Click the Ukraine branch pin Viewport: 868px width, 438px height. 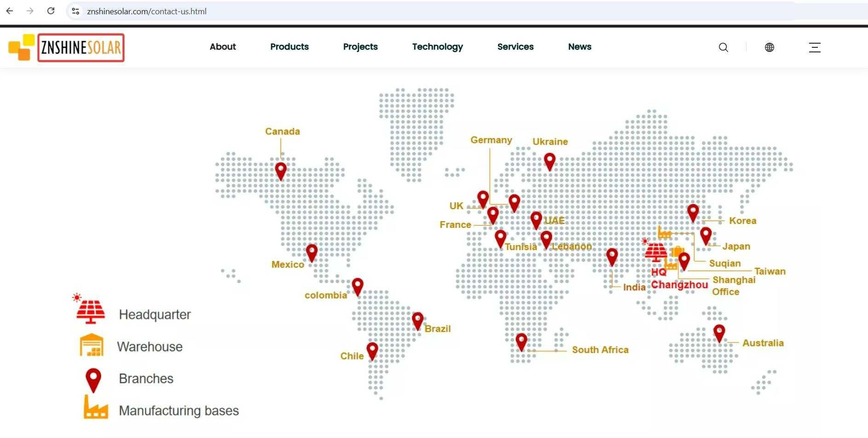coord(550,161)
